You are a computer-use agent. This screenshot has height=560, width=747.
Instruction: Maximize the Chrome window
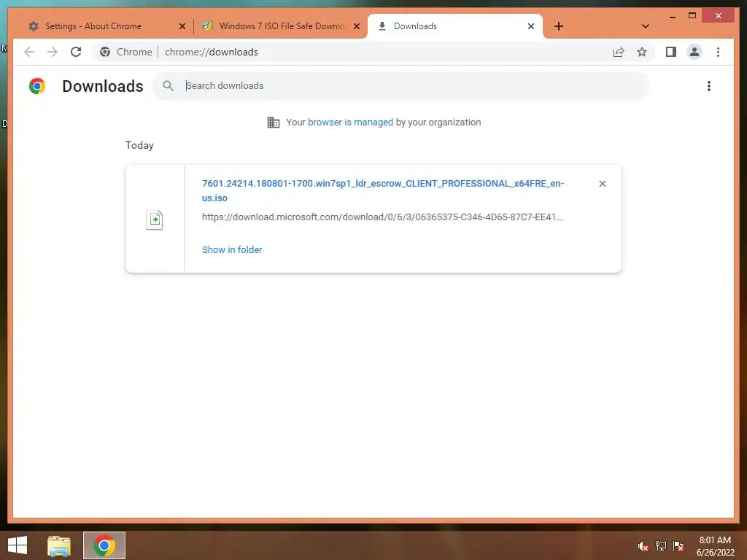click(692, 16)
